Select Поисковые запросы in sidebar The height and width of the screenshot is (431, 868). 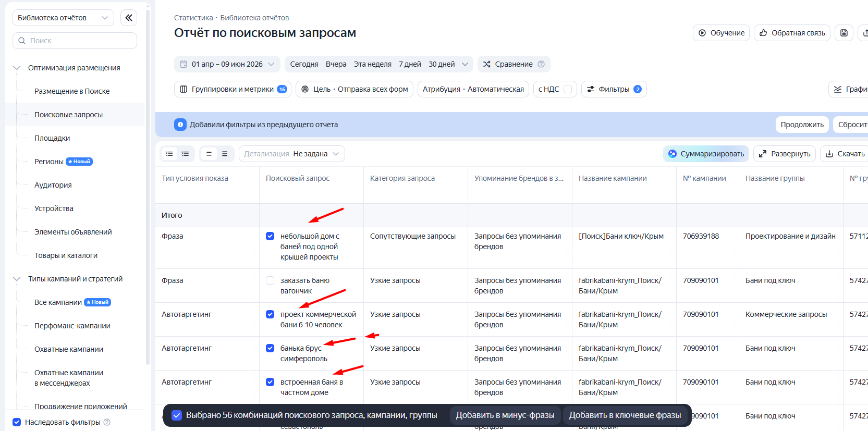(68, 115)
